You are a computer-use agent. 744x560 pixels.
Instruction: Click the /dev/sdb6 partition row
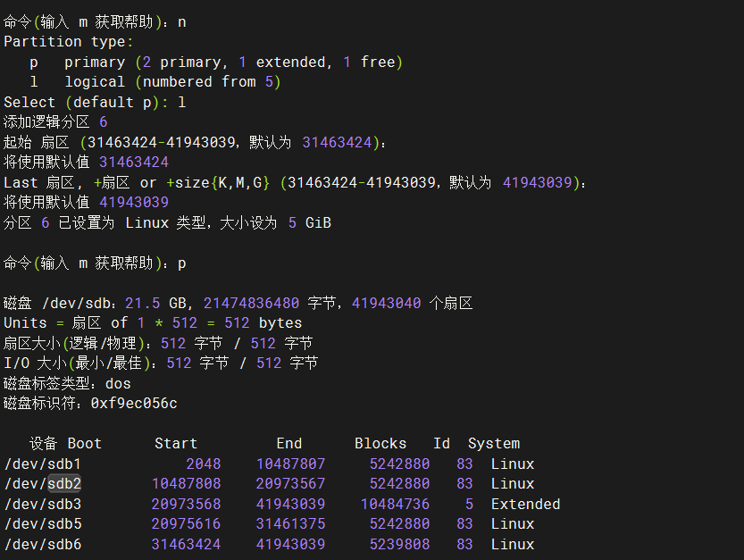pyautogui.click(x=43, y=544)
